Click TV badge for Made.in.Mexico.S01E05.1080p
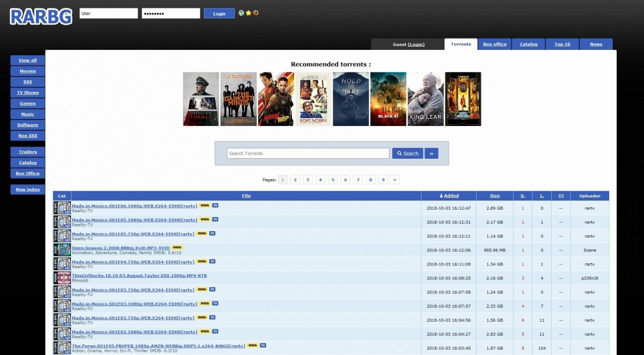This screenshot has height=355, width=644. pyautogui.click(x=215, y=219)
